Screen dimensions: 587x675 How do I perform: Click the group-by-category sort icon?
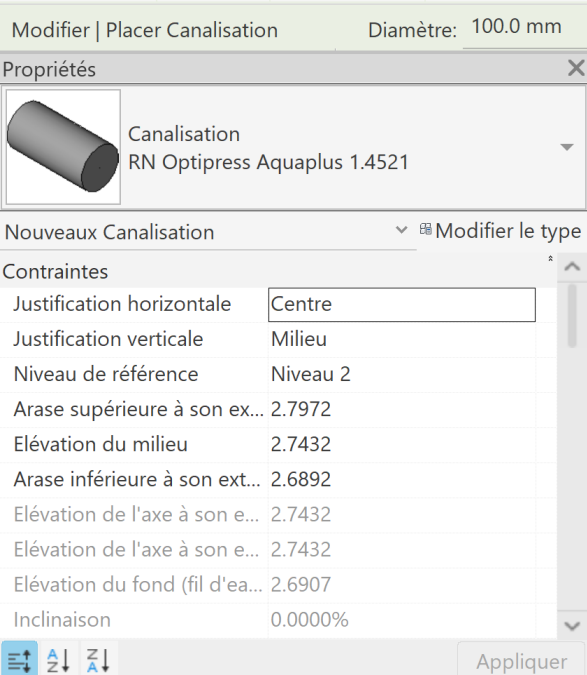click(19, 659)
